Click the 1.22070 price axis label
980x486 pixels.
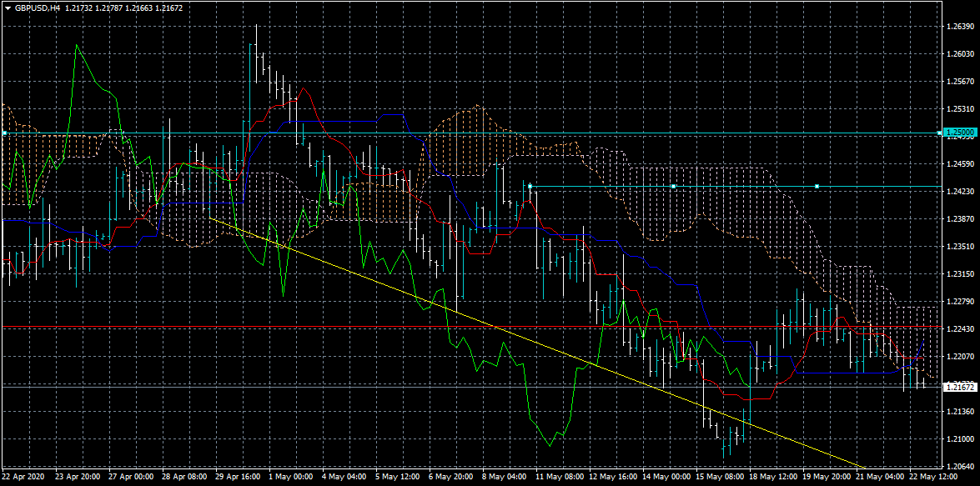(961, 356)
